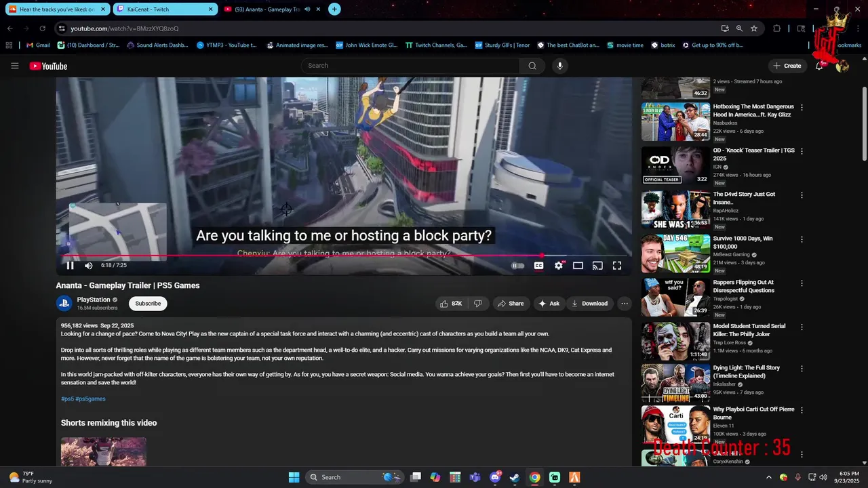Pause the Ananta gameplay trailer
The height and width of the screenshot is (488, 868).
coord(70,266)
